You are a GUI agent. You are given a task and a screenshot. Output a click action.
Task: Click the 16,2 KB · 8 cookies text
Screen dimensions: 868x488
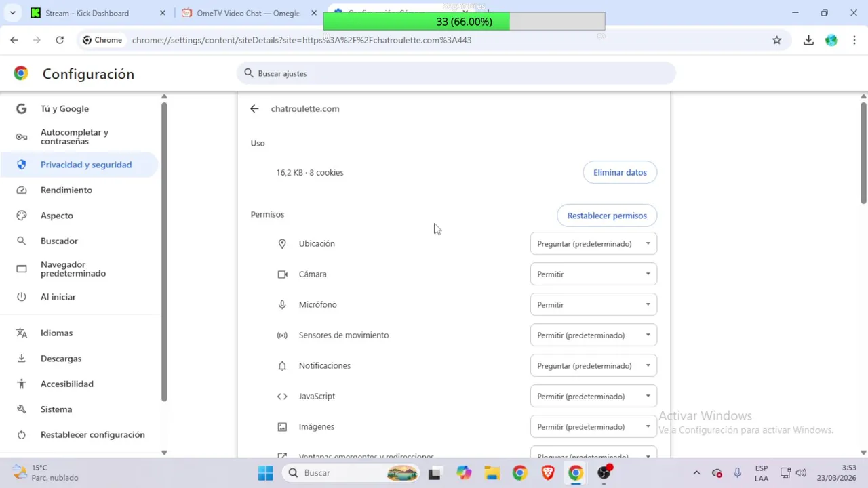(x=310, y=172)
